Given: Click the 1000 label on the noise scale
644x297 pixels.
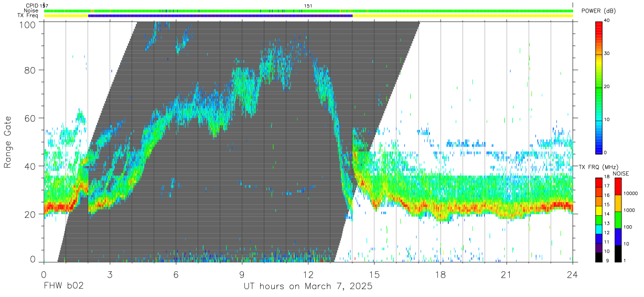Looking at the screenshot, I should pyautogui.click(x=629, y=210).
